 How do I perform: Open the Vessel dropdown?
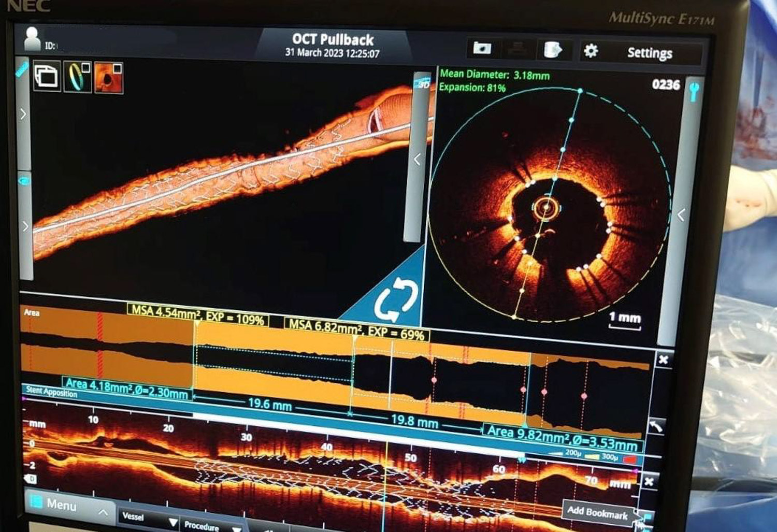[150, 519]
